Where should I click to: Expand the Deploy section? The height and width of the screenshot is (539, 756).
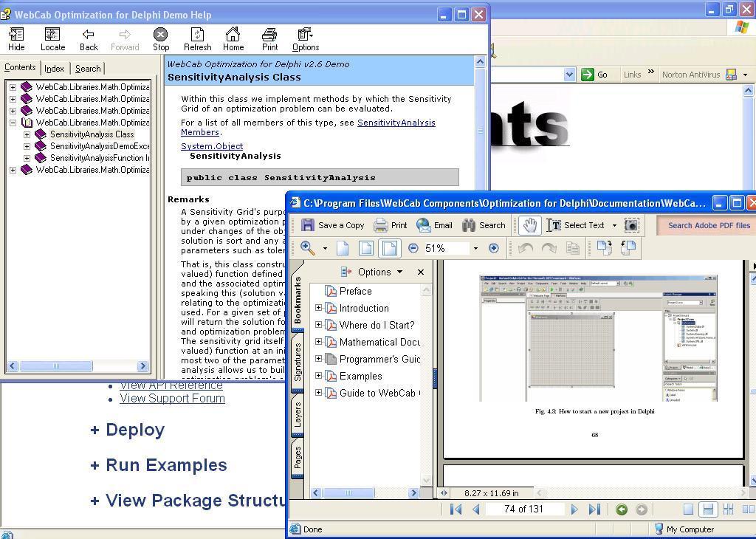tap(127, 430)
